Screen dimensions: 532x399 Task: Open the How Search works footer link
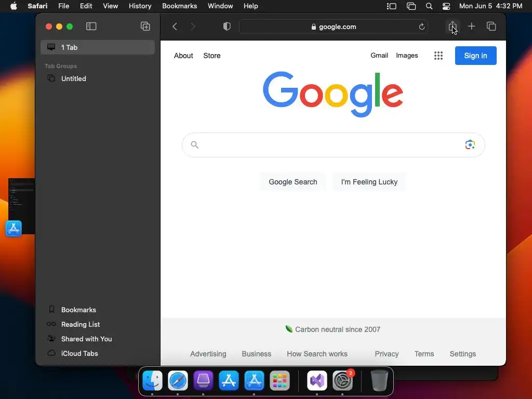coord(317,354)
